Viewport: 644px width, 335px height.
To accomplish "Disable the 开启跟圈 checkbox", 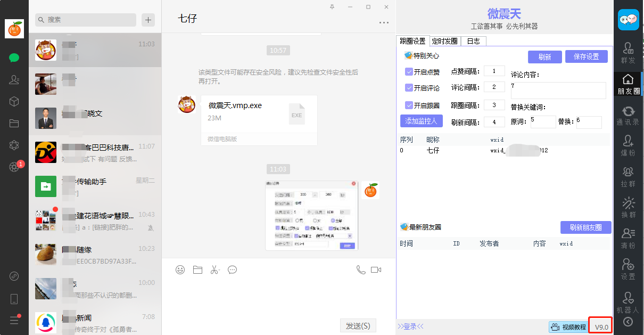I will click(x=409, y=105).
